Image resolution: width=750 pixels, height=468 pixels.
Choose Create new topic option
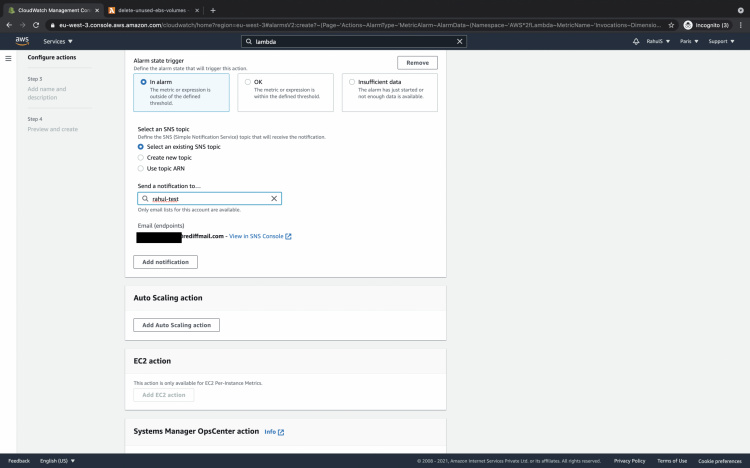(141, 158)
